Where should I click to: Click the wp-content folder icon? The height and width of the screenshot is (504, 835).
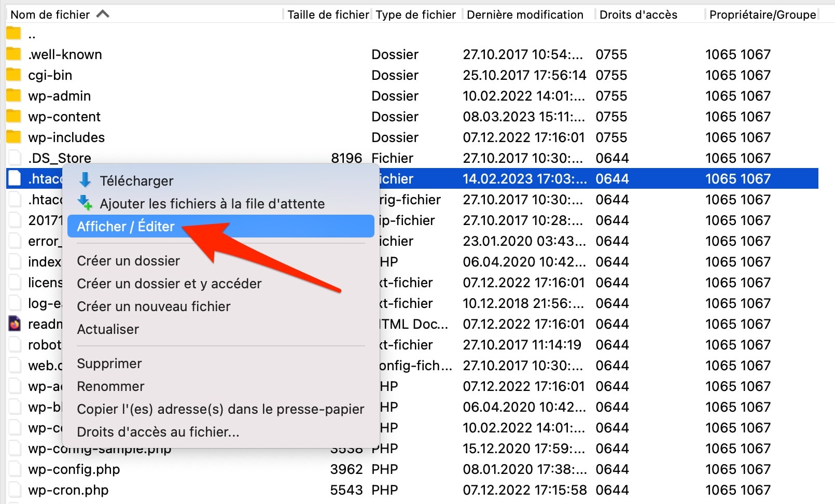13,116
